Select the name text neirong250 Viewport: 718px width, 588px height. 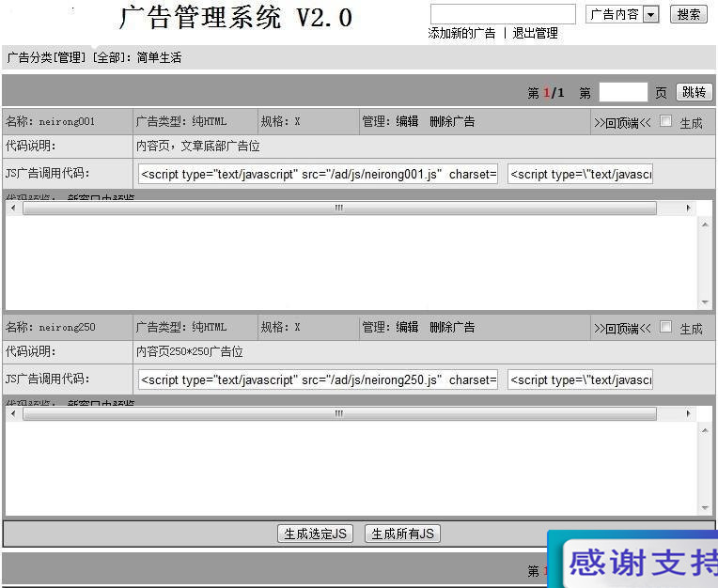[68, 327]
